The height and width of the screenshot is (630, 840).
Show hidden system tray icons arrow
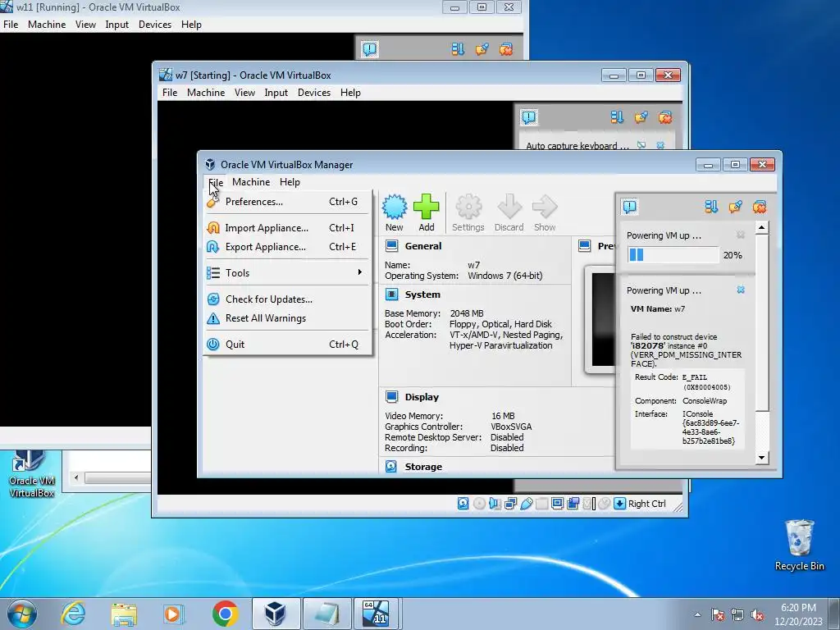click(x=697, y=614)
